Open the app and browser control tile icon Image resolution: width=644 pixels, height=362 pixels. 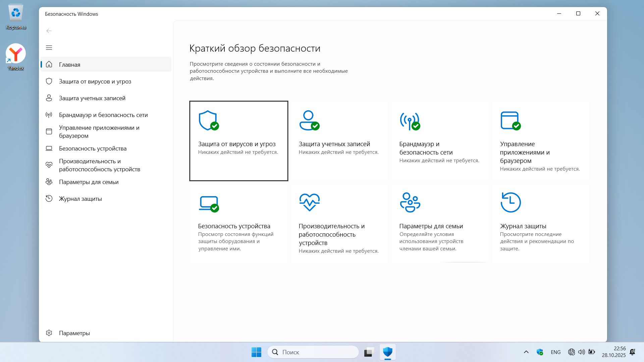pyautogui.click(x=510, y=121)
